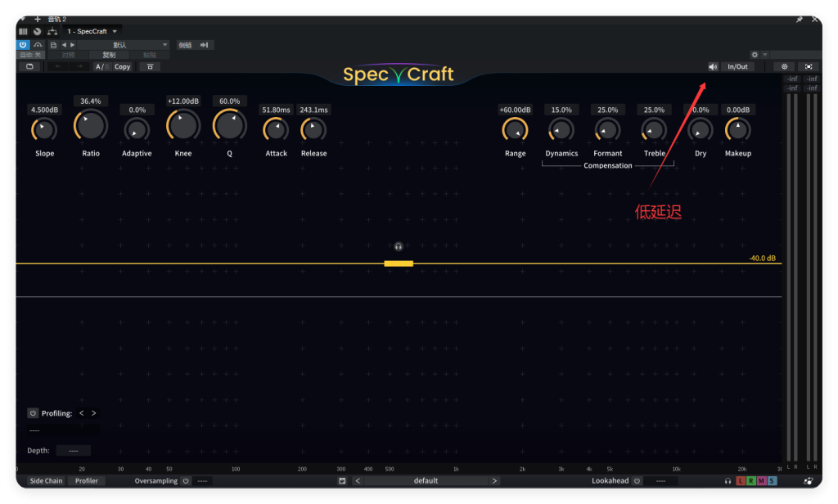Image resolution: width=838 pixels, height=504 pixels.
Task: Click the Knee knob
Action: click(183, 126)
